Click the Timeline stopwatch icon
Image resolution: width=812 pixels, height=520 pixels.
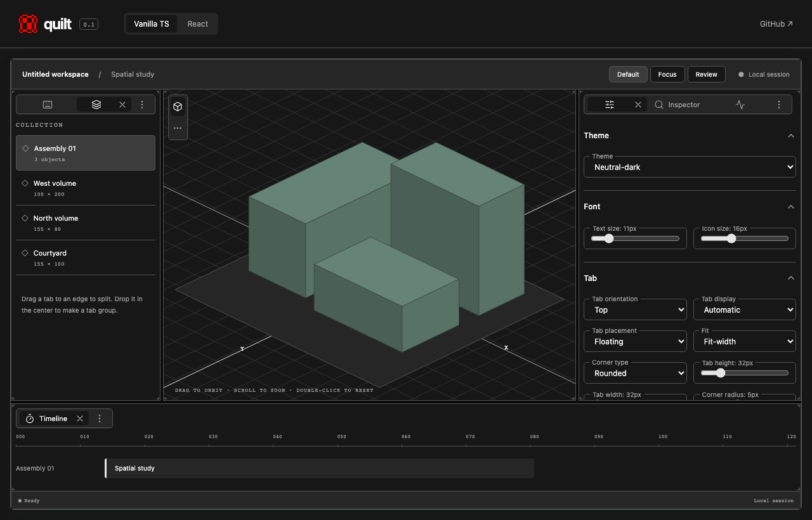coord(30,419)
